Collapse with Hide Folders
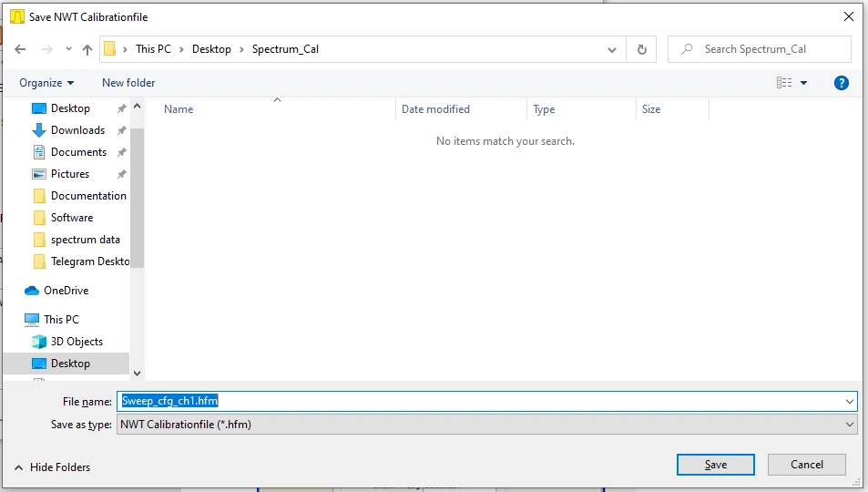The height and width of the screenshot is (492, 868). click(52, 467)
